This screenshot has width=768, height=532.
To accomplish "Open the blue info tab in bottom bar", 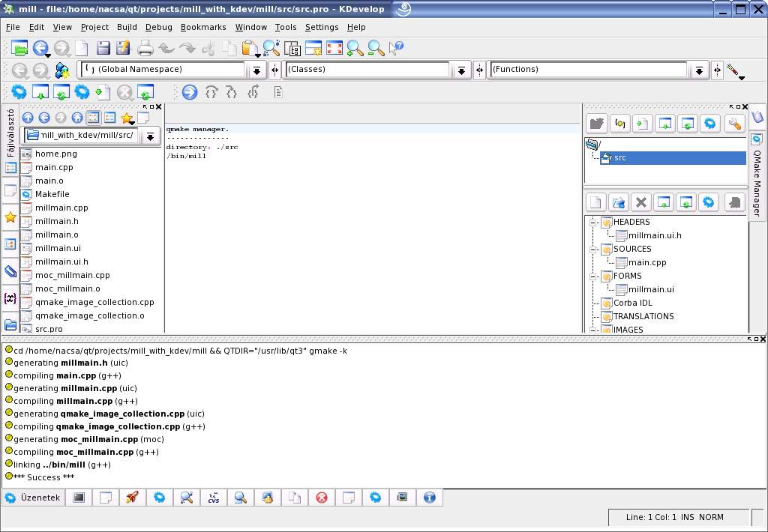I will 430,498.
